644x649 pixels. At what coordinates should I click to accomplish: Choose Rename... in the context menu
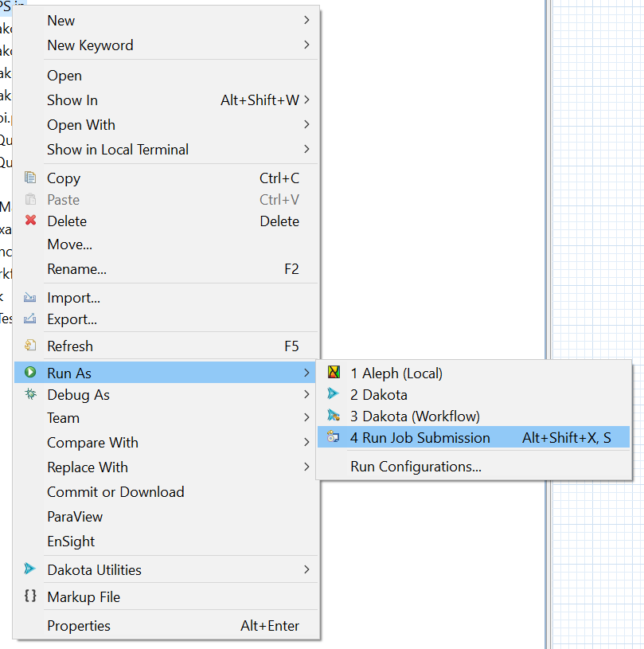[x=76, y=269]
